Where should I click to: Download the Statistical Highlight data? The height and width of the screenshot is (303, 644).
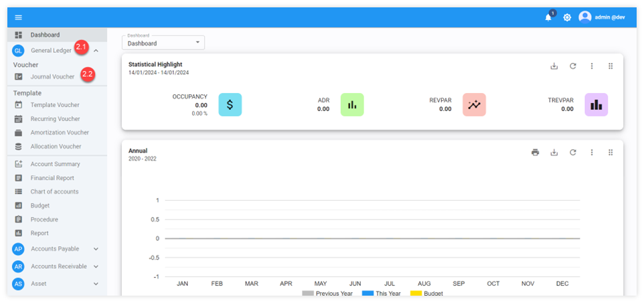point(554,66)
